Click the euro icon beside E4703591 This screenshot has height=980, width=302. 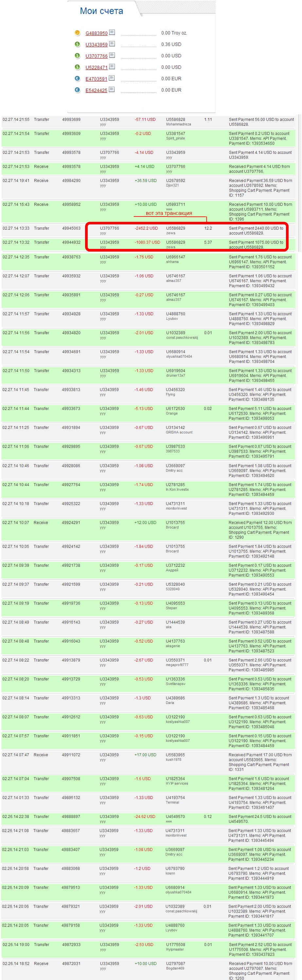(x=77, y=78)
